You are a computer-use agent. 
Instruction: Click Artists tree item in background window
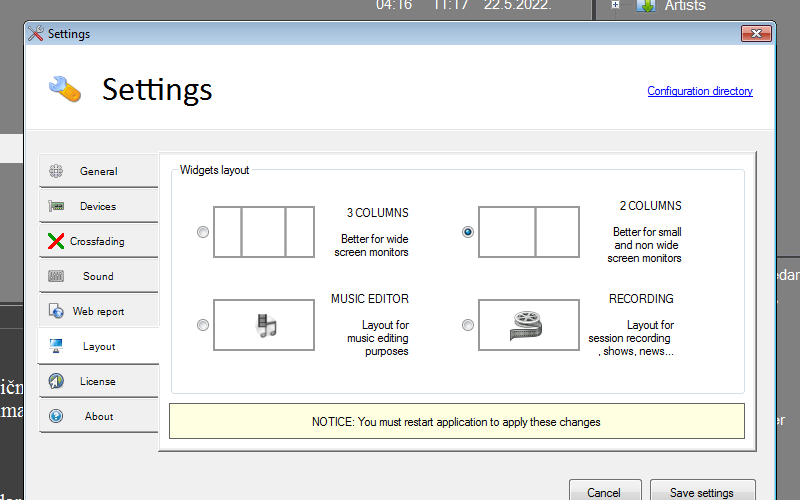tap(685, 6)
